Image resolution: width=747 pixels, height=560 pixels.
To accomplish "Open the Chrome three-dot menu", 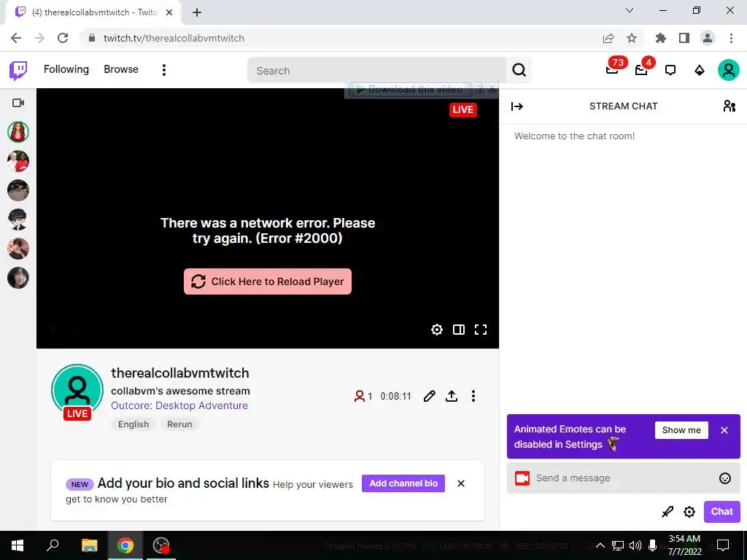I will tap(731, 38).
